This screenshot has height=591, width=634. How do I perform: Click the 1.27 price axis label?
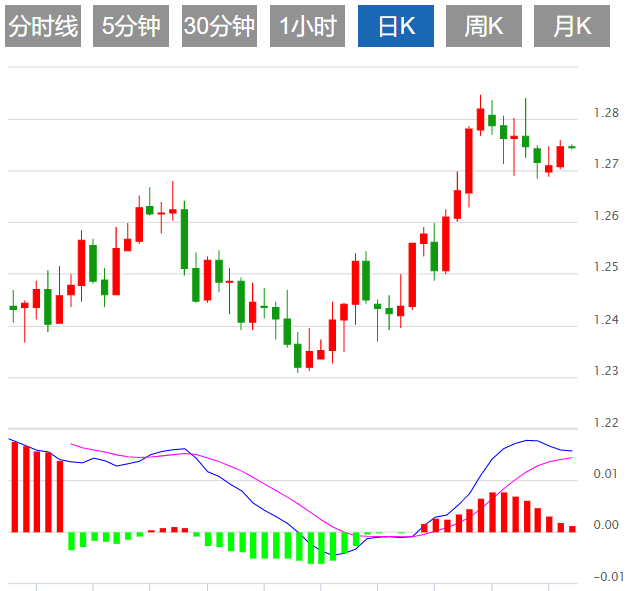pos(606,164)
